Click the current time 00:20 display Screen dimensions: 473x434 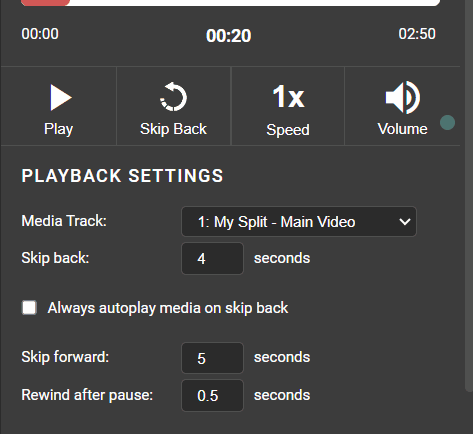(229, 36)
